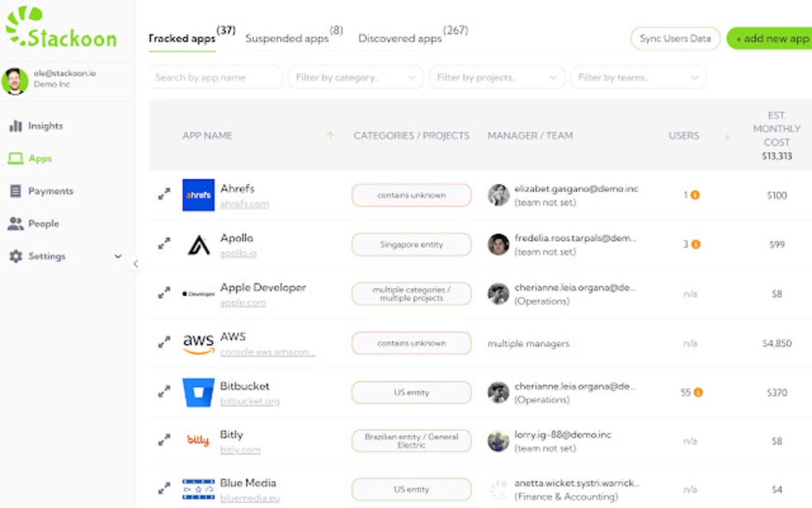Expand the Ahrefs row details
This screenshot has height=508, width=812.
click(x=164, y=194)
